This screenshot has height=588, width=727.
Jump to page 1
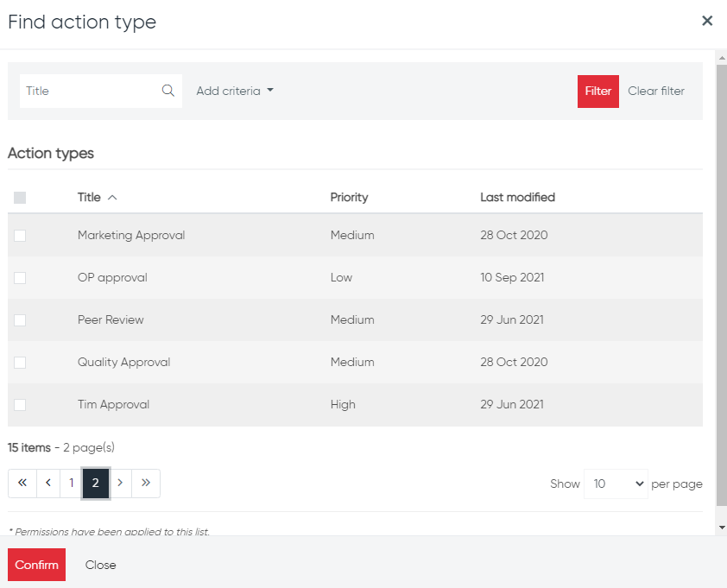pos(72,484)
